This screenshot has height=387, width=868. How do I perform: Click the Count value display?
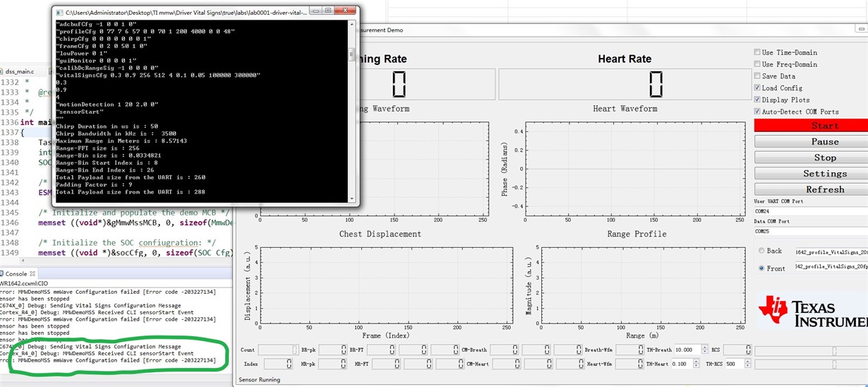pyautogui.click(x=278, y=350)
